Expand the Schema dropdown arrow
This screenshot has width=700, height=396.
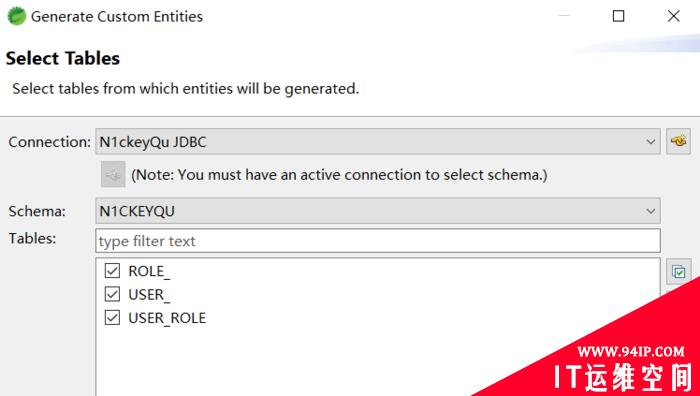click(650, 211)
